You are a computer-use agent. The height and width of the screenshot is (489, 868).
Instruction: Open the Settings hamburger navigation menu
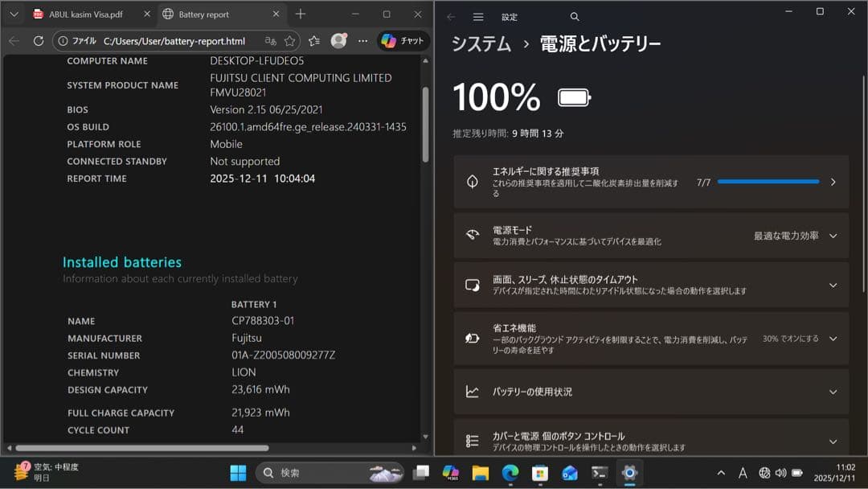point(477,16)
